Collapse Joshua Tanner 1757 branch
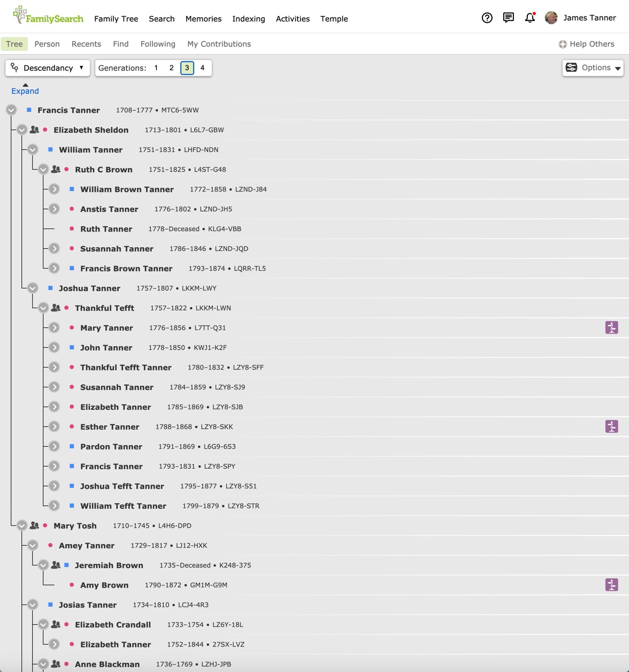Viewport: 629px width, 672px height. click(33, 288)
